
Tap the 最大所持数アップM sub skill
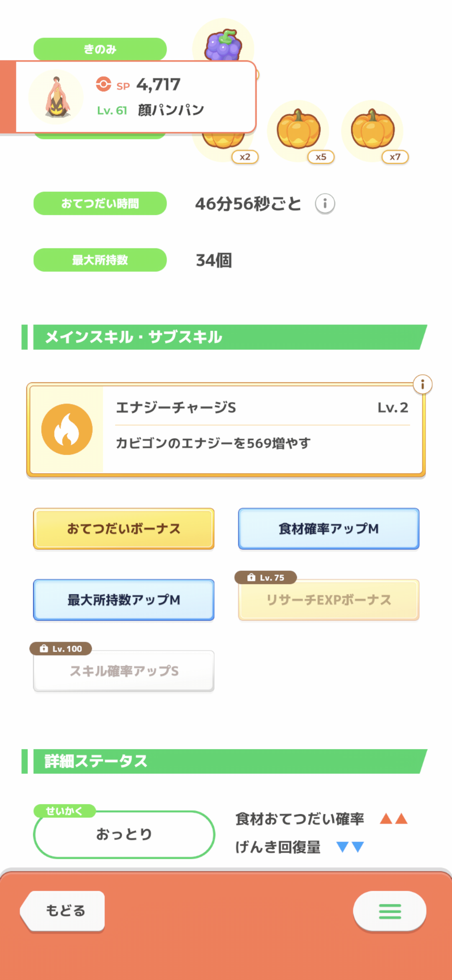[x=124, y=600]
